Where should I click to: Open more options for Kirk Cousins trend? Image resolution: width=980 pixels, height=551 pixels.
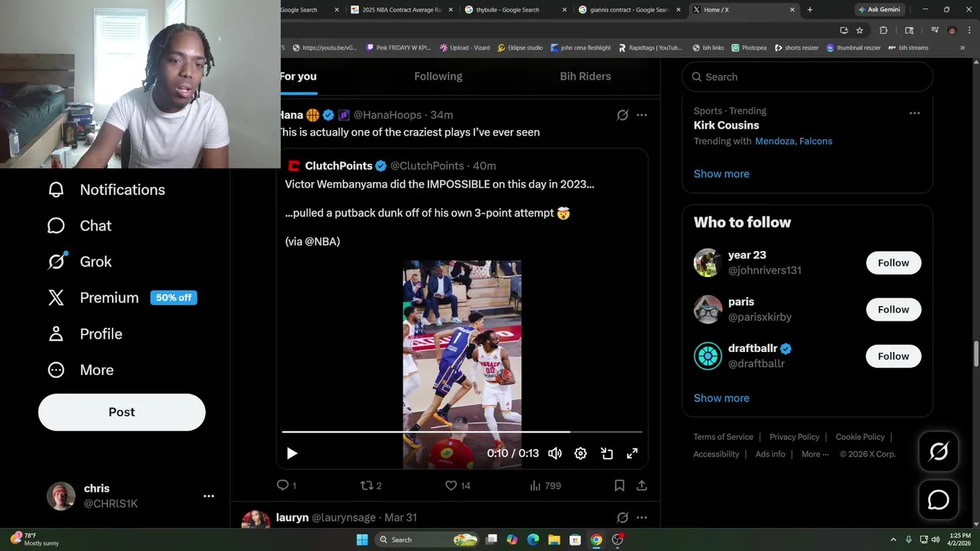coord(914,112)
